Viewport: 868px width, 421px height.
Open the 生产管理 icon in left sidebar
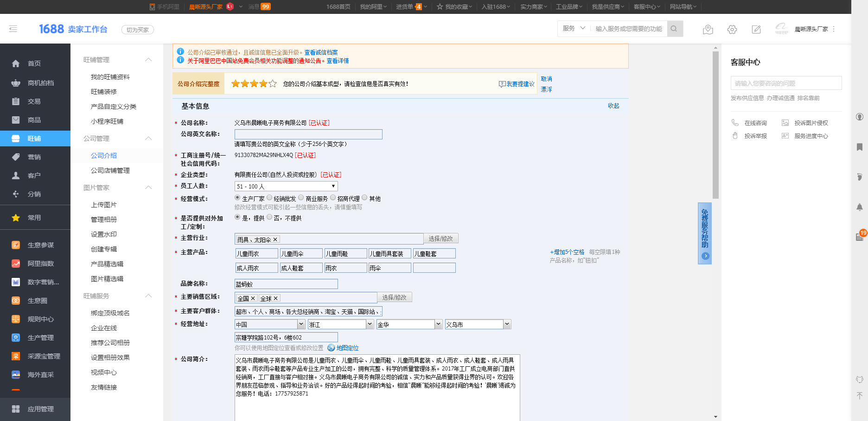pyautogui.click(x=16, y=338)
